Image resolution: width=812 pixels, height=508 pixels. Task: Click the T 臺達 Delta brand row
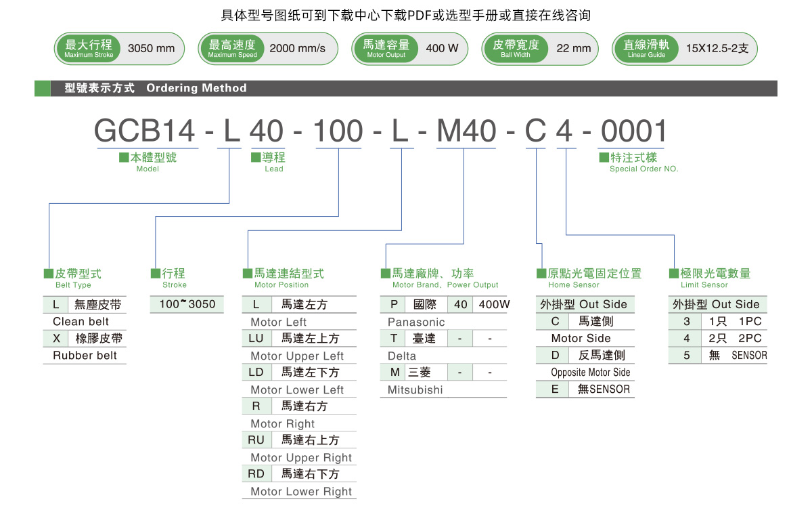point(443,338)
